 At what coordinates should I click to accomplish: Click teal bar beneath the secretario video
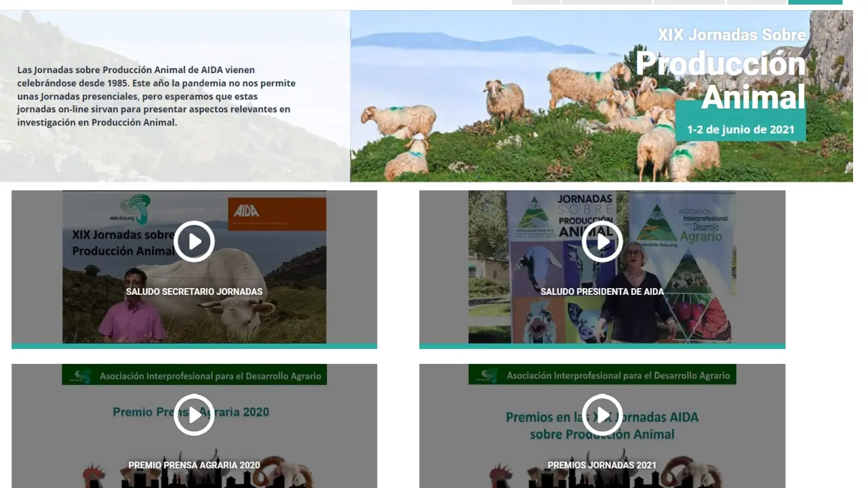[x=194, y=346]
